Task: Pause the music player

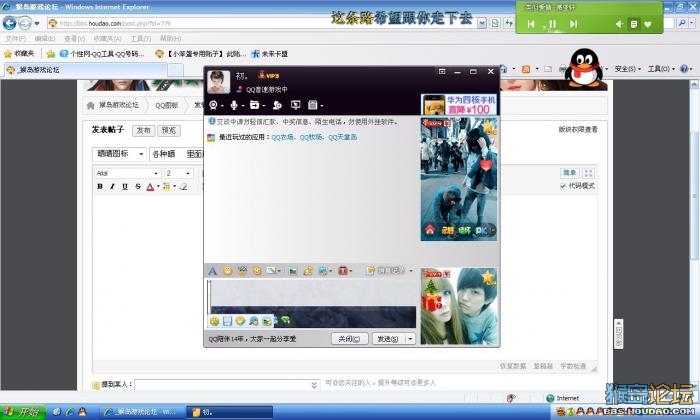Action: 552,24
